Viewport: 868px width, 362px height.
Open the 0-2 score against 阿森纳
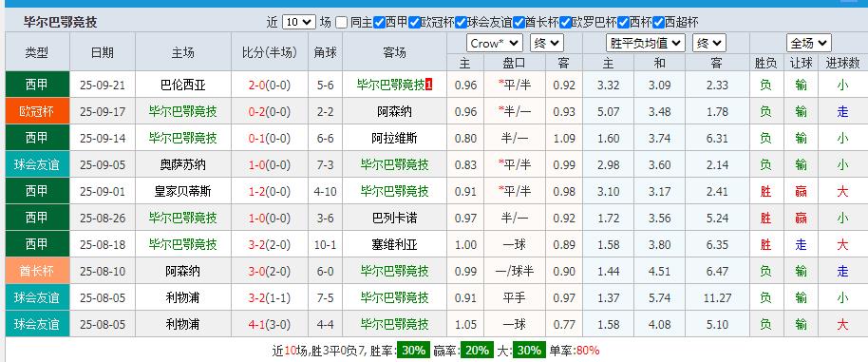[x=256, y=112]
